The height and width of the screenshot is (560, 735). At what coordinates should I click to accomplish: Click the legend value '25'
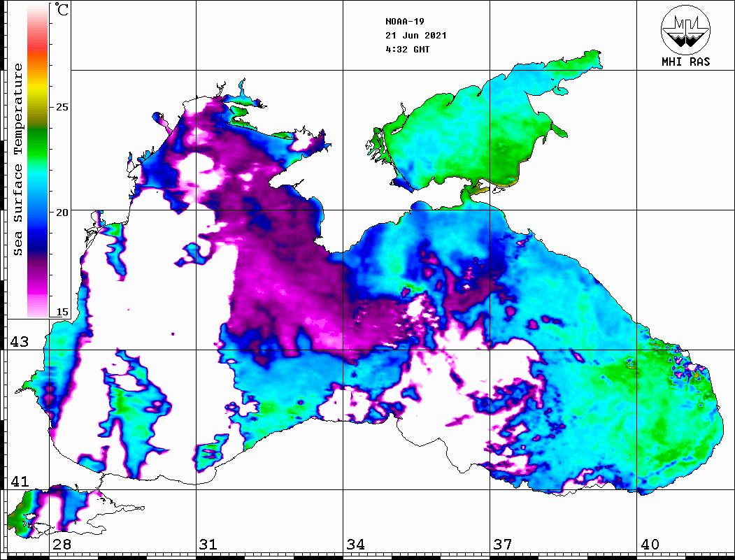pyautogui.click(x=62, y=107)
